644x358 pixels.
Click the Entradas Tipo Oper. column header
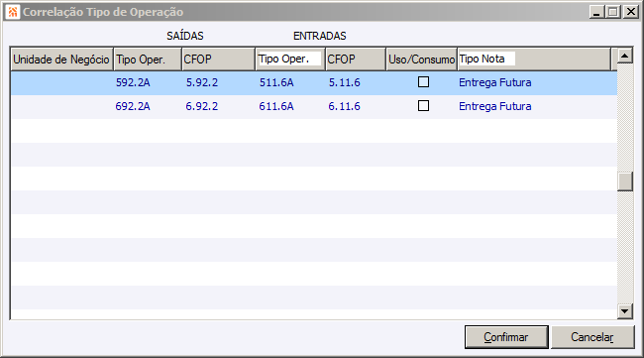tap(290, 60)
